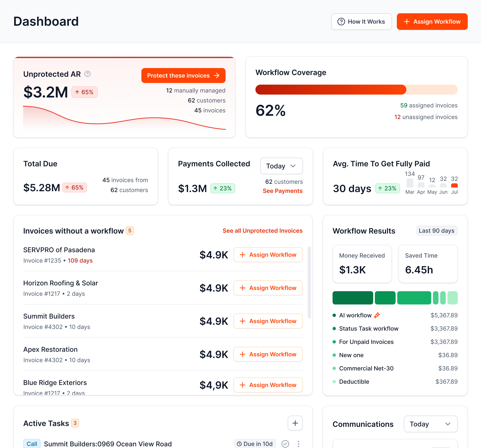Open the Active Tasks plus button
Image resolution: width=481 pixels, height=448 pixels.
(295, 423)
